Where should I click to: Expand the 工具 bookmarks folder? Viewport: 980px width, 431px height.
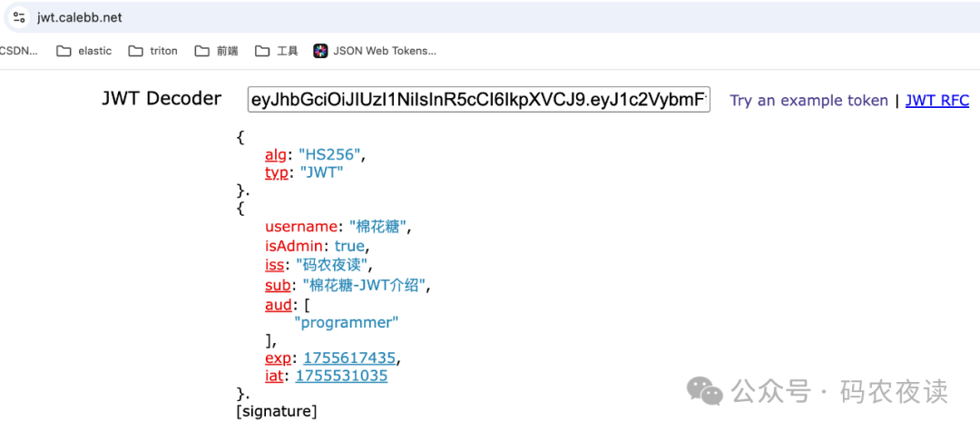click(x=277, y=51)
